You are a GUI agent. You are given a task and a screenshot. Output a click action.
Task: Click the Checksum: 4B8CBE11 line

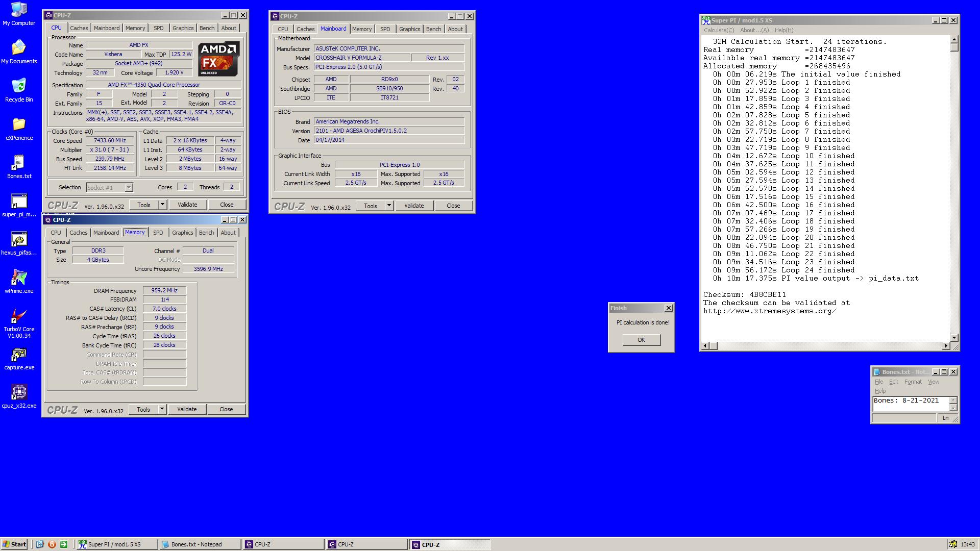(x=744, y=295)
